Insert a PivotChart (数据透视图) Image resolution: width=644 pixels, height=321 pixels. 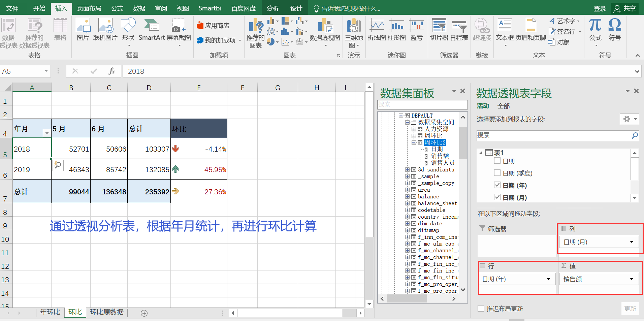tap(325, 32)
